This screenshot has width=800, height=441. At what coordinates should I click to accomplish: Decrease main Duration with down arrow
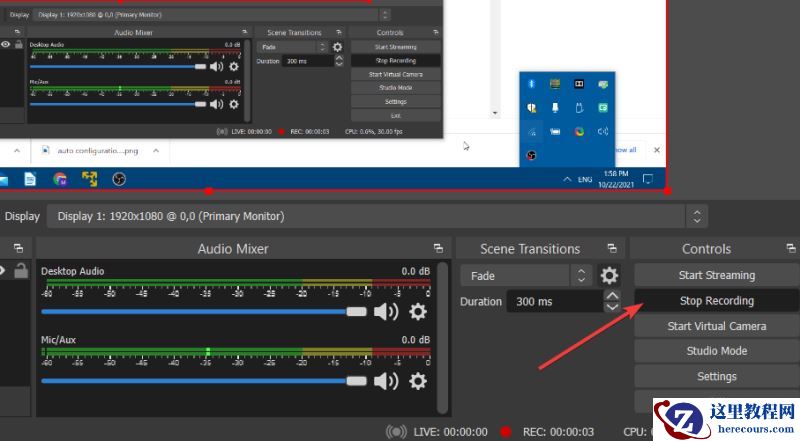coord(612,307)
